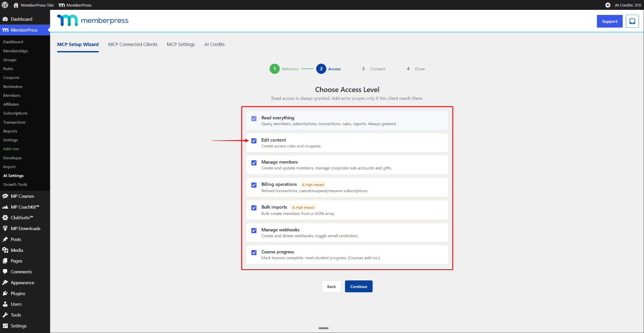Viewport: 644px width, 333px height.
Task: Open Developer in the sidebar submenu
Action: click(12, 158)
